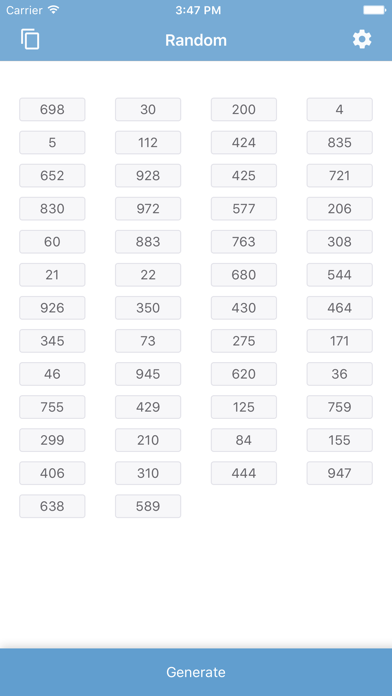Tap the 947 number tile
The height and width of the screenshot is (696, 392).
pos(340,473)
